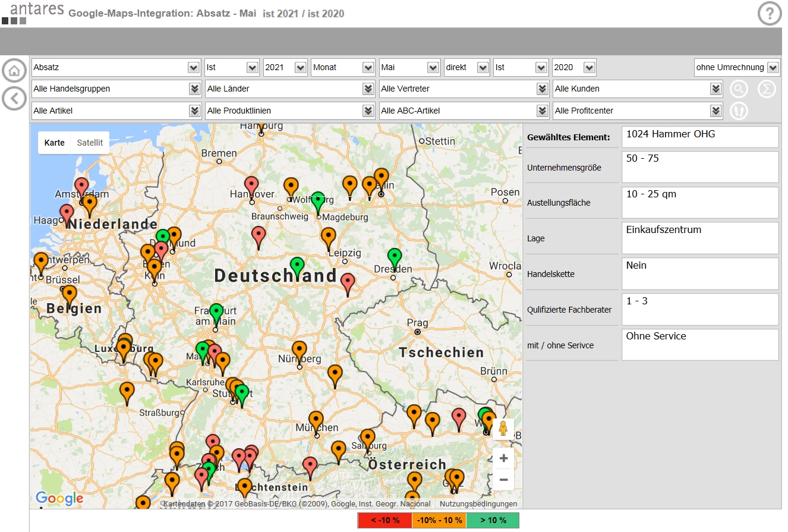Click the back arrow circle icon
The width and height of the screenshot is (788, 532).
[14, 98]
